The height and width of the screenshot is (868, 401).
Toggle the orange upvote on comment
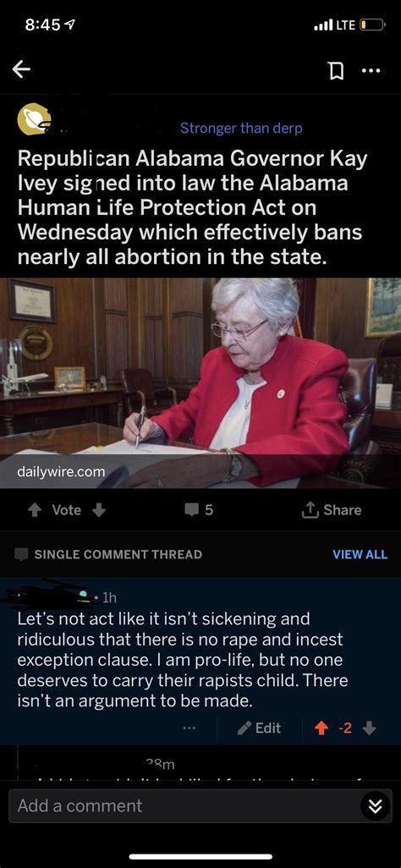click(321, 728)
